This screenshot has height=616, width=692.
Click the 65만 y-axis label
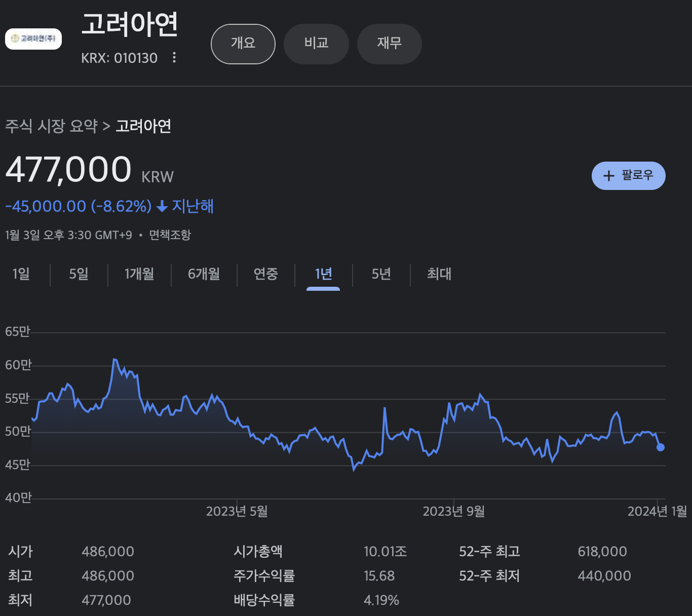click(x=18, y=332)
